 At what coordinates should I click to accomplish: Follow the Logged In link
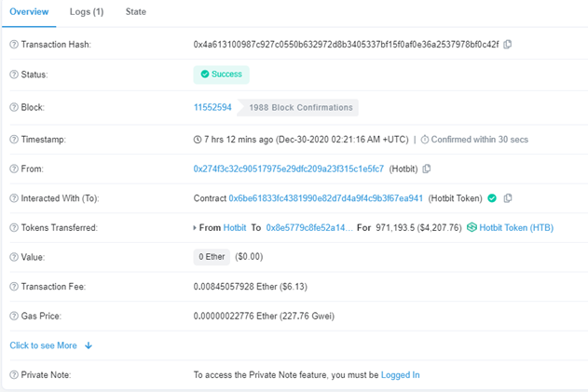pyautogui.click(x=400, y=375)
